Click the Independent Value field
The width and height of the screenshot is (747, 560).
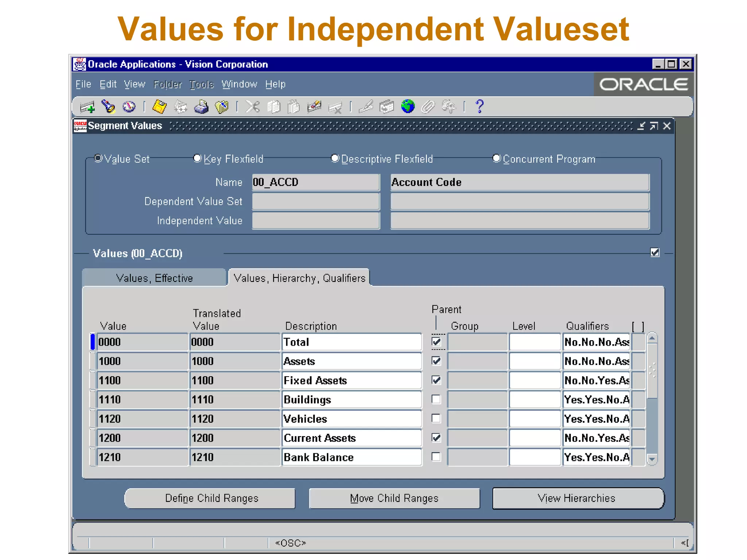coord(316,221)
